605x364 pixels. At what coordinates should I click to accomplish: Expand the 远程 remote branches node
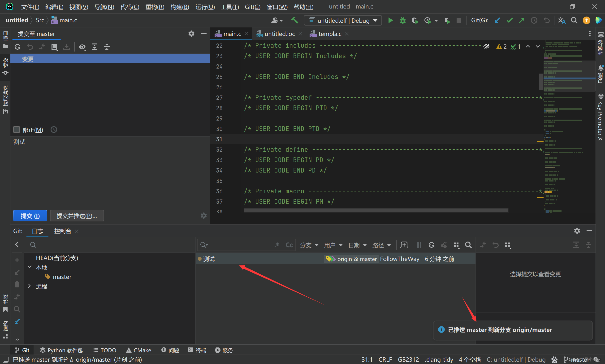pyautogui.click(x=30, y=286)
